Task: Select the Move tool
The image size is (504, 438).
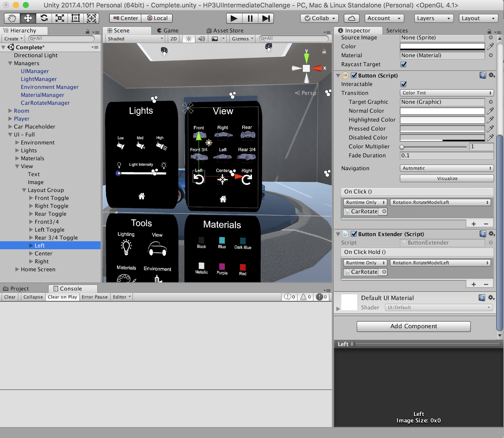Action: click(x=28, y=18)
